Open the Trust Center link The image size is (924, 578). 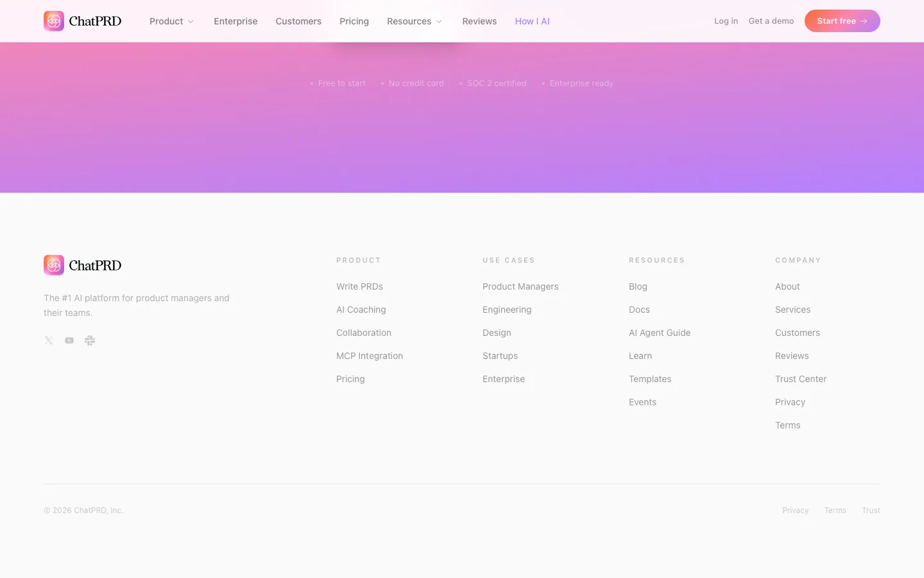(x=801, y=379)
